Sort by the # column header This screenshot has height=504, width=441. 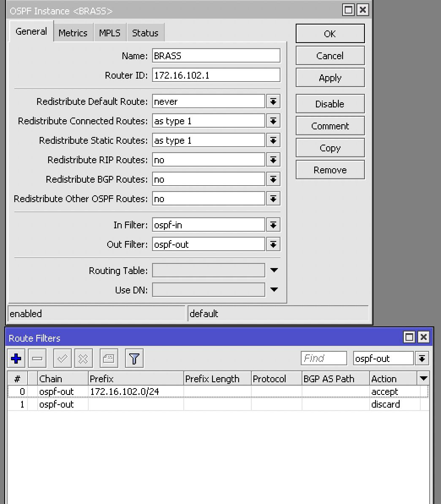pyautogui.click(x=17, y=379)
